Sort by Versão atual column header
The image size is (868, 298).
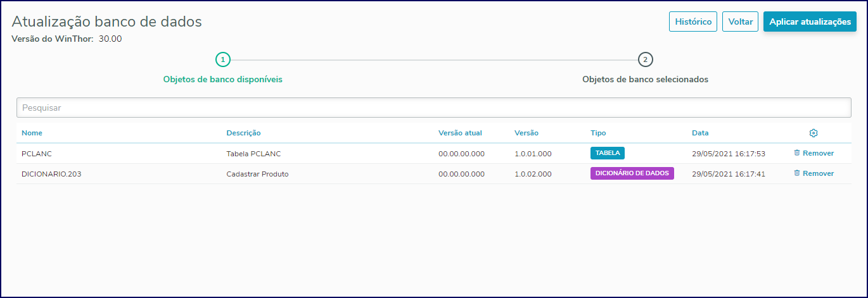(x=460, y=133)
